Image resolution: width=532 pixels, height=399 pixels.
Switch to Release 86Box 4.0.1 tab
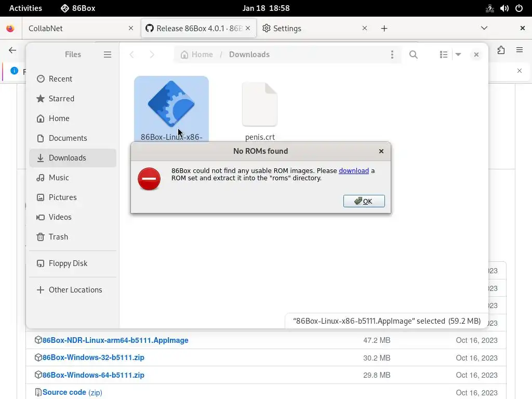click(x=198, y=28)
